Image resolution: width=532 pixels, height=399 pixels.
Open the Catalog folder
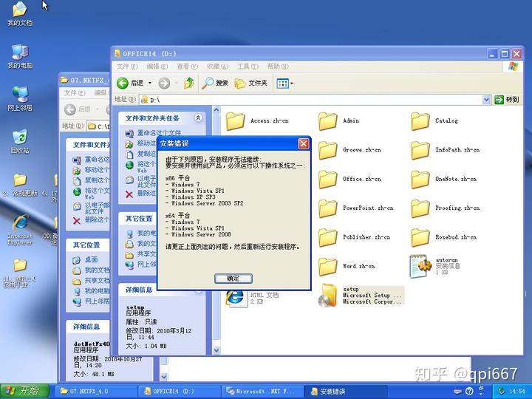[x=434, y=121]
